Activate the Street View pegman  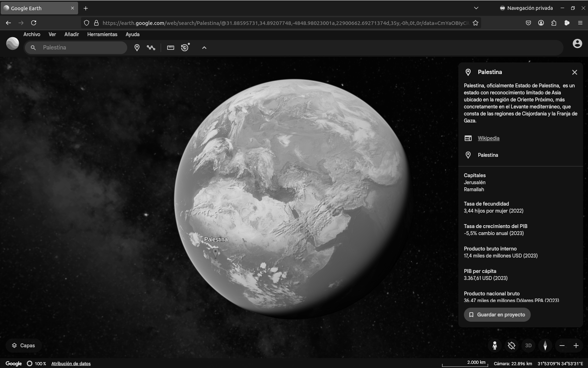coord(495,346)
